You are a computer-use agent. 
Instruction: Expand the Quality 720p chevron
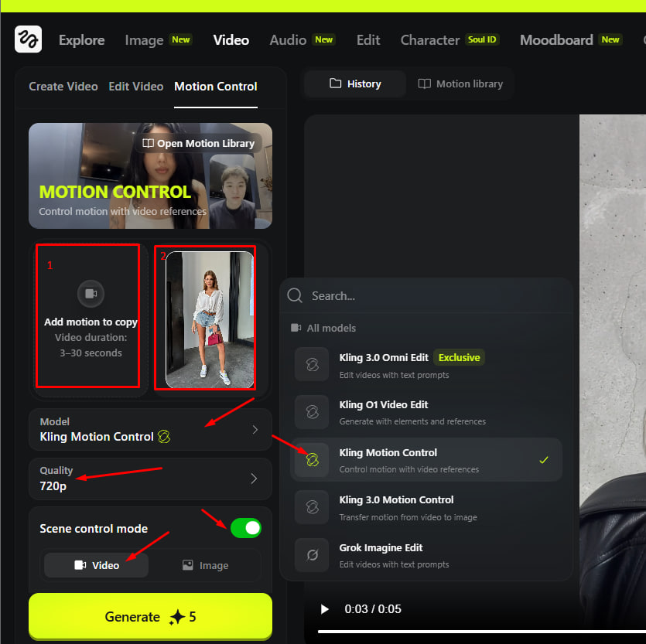point(254,479)
